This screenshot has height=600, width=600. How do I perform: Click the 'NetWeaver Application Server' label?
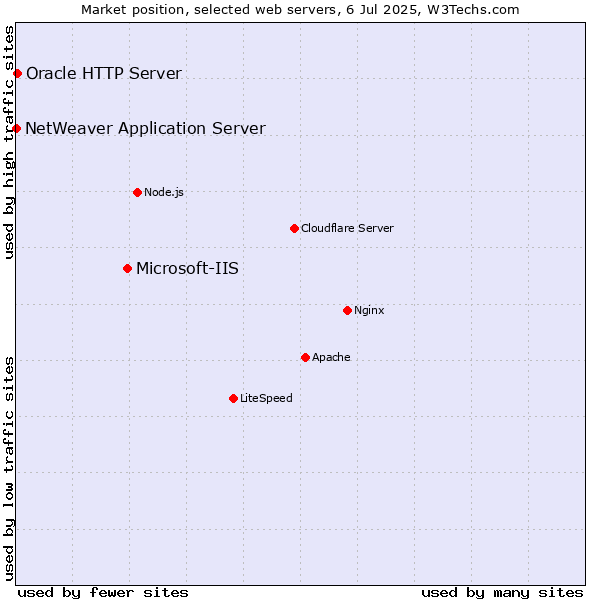[x=145, y=129]
